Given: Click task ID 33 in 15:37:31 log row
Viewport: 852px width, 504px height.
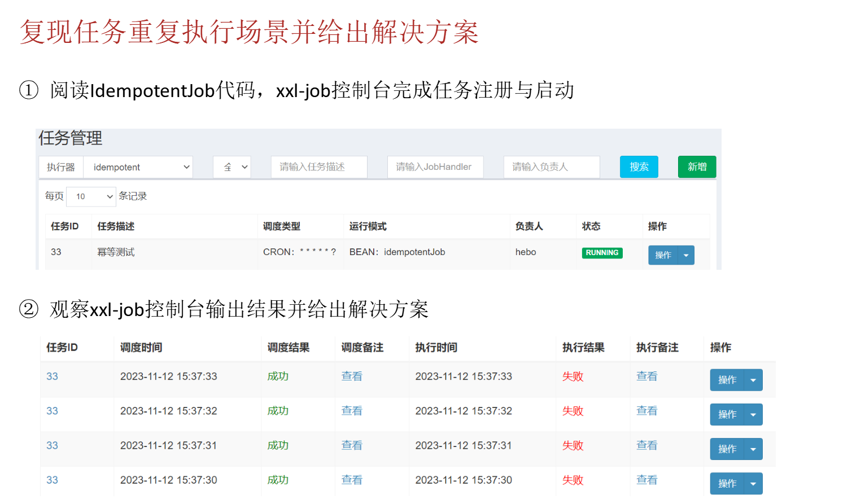Looking at the screenshot, I should click(x=52, y=445).
